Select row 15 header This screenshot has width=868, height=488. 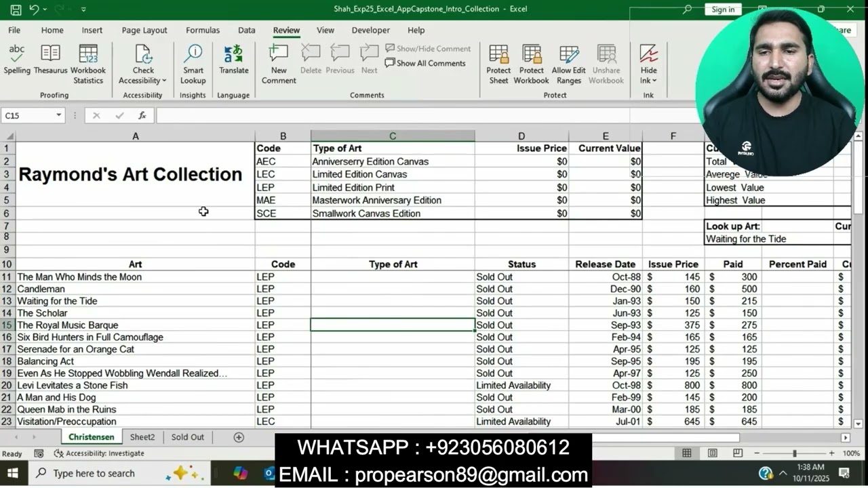click(x=7, y=325)
